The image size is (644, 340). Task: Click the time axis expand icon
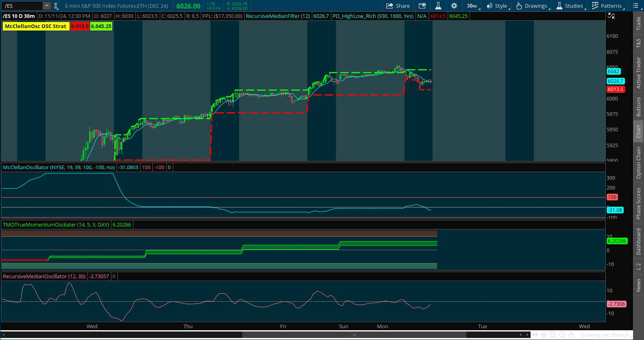[535, 335]
